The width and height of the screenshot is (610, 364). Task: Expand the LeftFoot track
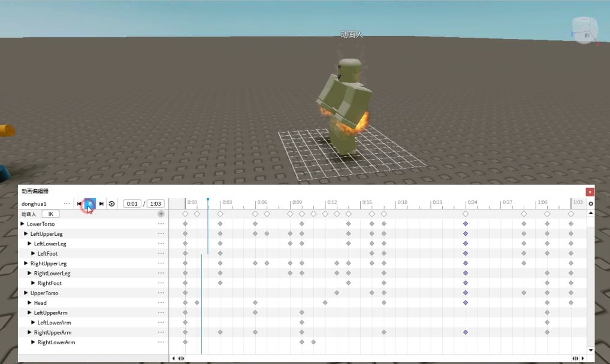point(33,253)
